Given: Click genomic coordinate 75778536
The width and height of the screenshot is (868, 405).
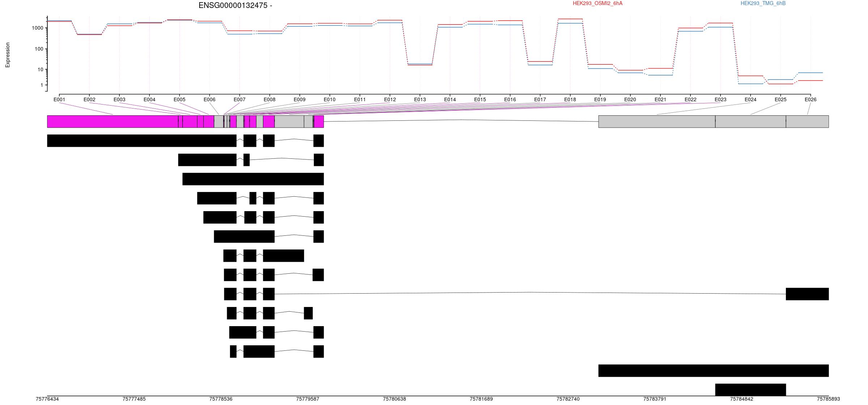Looking at the screenshot, I should pos(221,399).
